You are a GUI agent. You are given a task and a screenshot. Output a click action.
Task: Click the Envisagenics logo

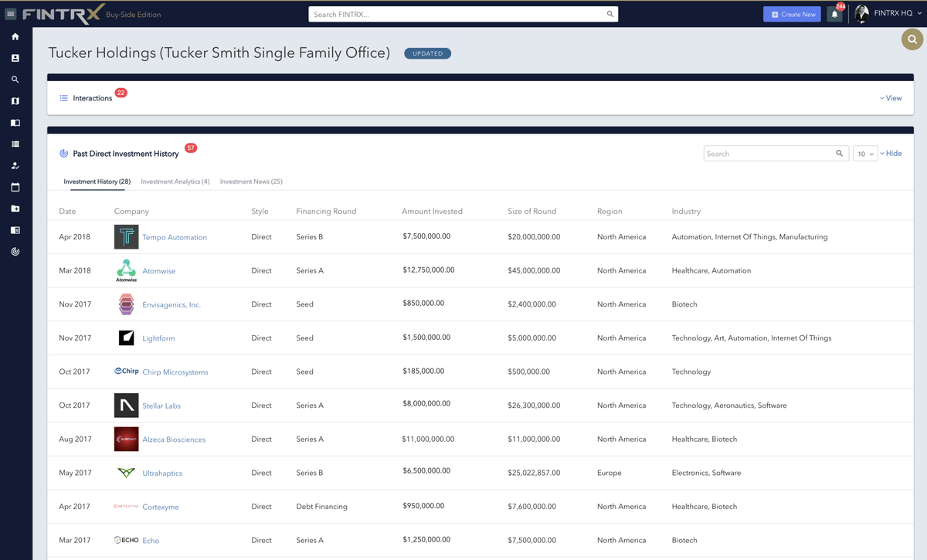[127, 304]
